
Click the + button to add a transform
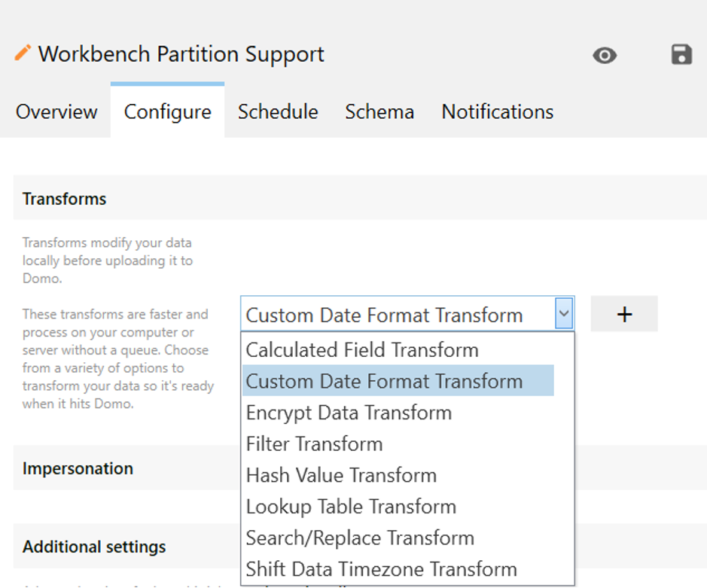point(623,314)
